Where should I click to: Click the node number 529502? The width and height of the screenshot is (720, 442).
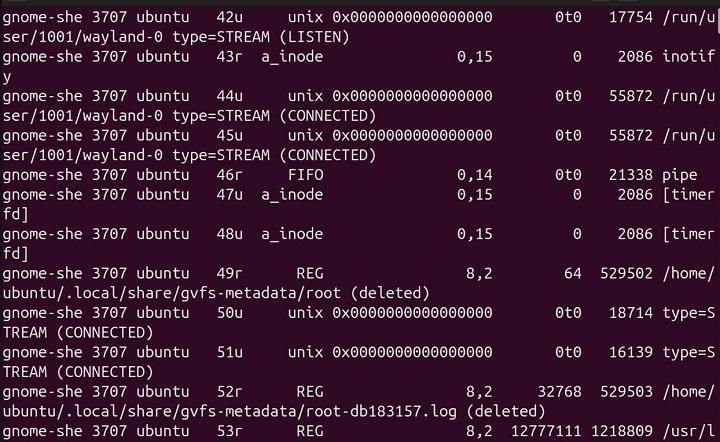(627, 272)
